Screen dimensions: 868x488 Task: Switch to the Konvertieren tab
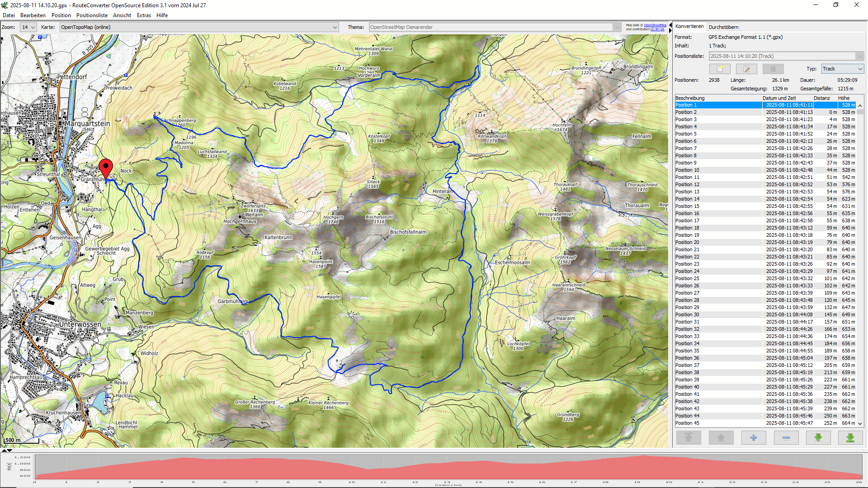pyautogui.click(x=689, y=26)
